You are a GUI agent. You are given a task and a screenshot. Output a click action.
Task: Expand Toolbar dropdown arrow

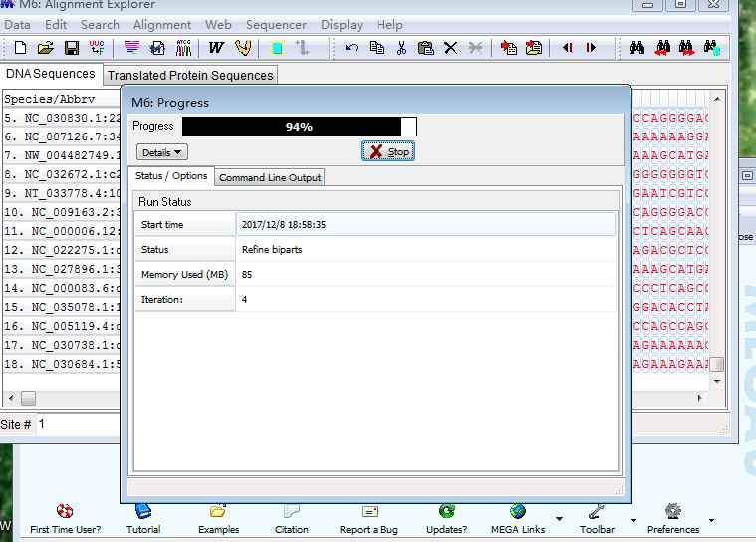(x=633, y=520)
